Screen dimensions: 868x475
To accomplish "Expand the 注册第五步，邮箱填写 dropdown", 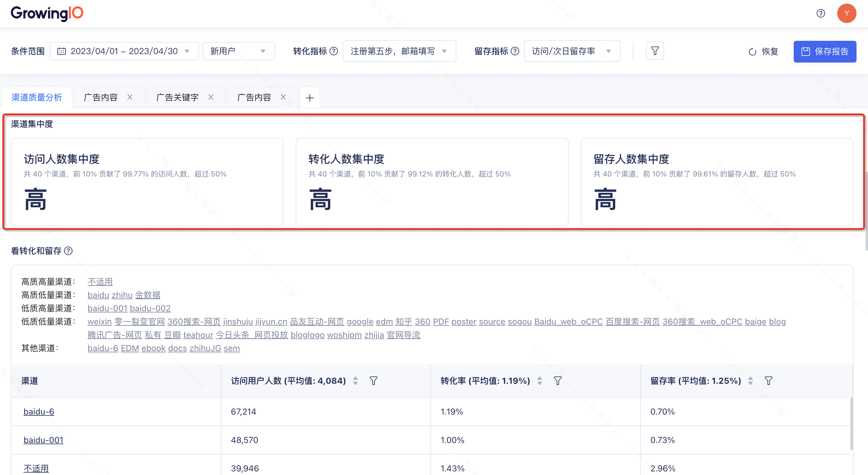I will tap(399, 51).
